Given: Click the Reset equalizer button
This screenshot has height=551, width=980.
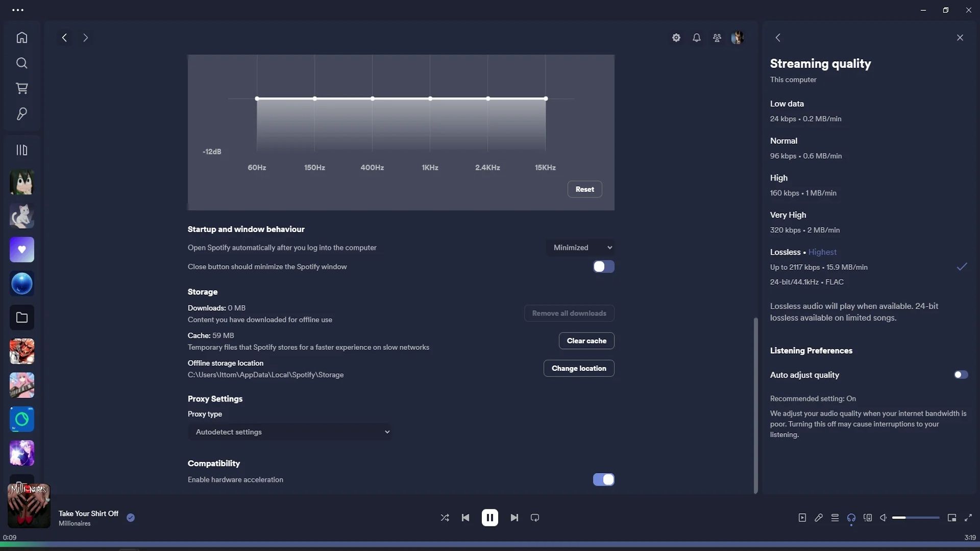Looking at the screenshot, I should [584, 189].
